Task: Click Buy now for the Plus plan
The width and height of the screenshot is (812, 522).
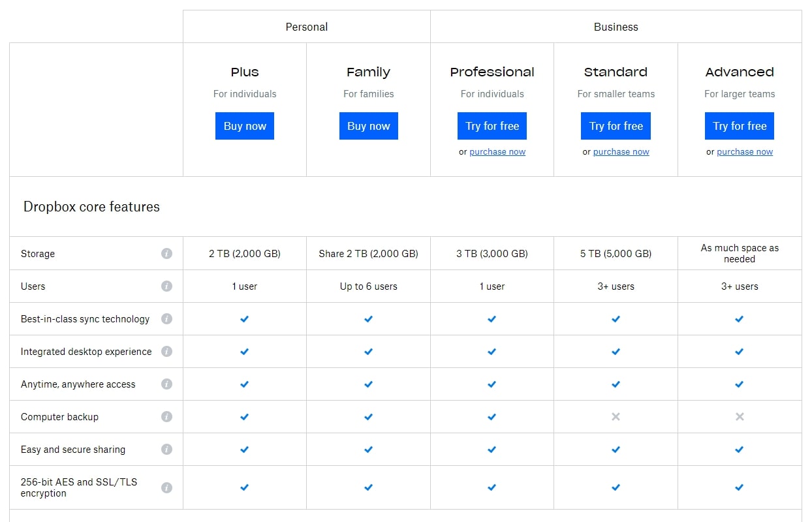Action: [x=245, y=126]
